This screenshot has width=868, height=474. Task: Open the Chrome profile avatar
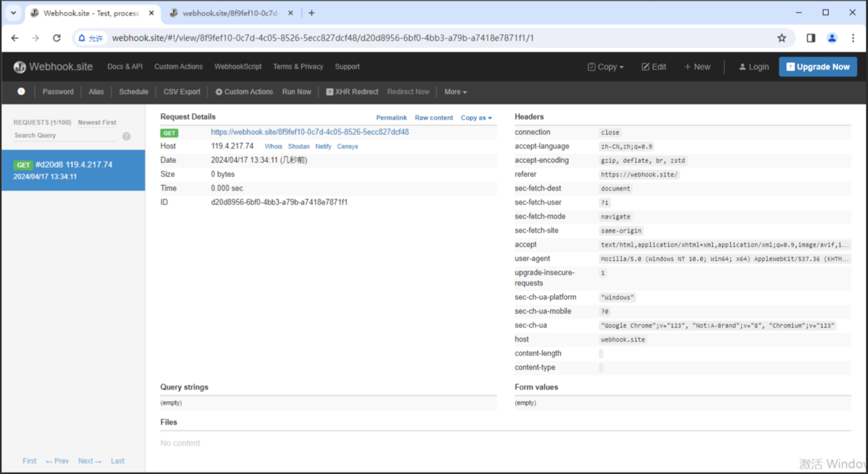(x=832, y=38)
